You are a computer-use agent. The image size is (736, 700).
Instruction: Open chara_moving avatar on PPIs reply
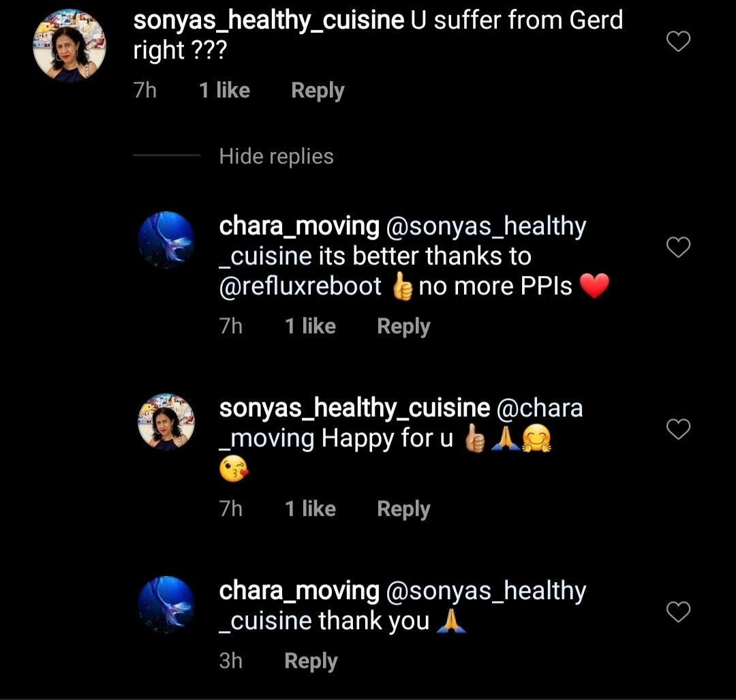pos(166,240)
